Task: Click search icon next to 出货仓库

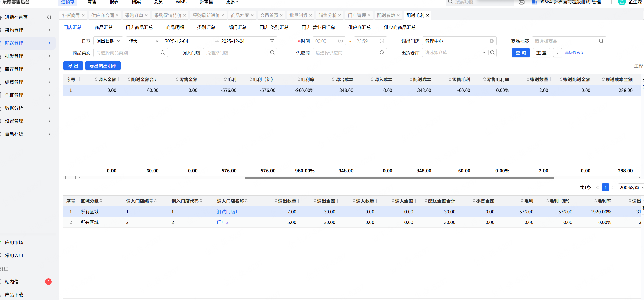Action: tap(492, 53)
